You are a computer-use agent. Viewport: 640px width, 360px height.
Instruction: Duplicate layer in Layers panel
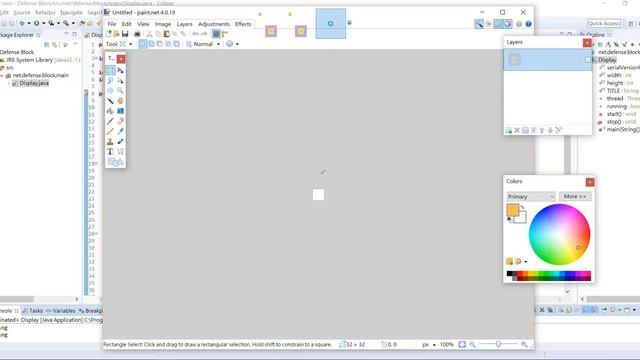(x=525, y=130)
